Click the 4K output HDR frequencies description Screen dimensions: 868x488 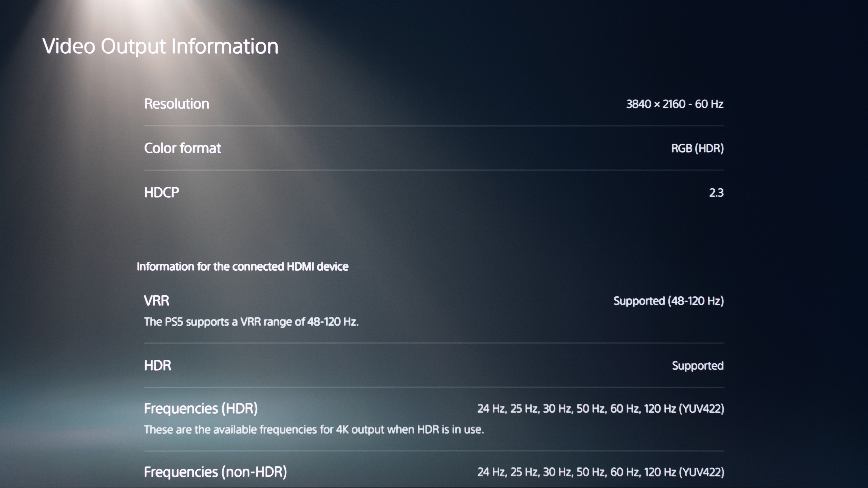pos(314,430)
